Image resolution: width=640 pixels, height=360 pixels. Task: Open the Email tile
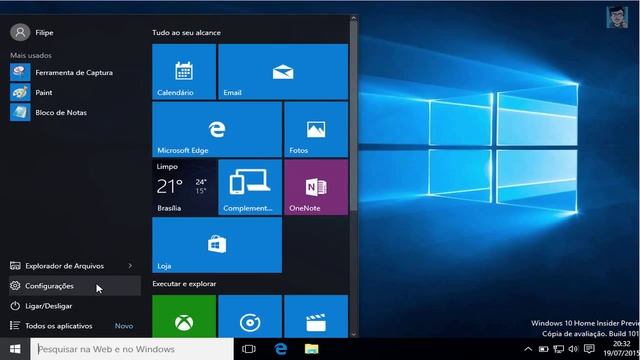(283, 72)
